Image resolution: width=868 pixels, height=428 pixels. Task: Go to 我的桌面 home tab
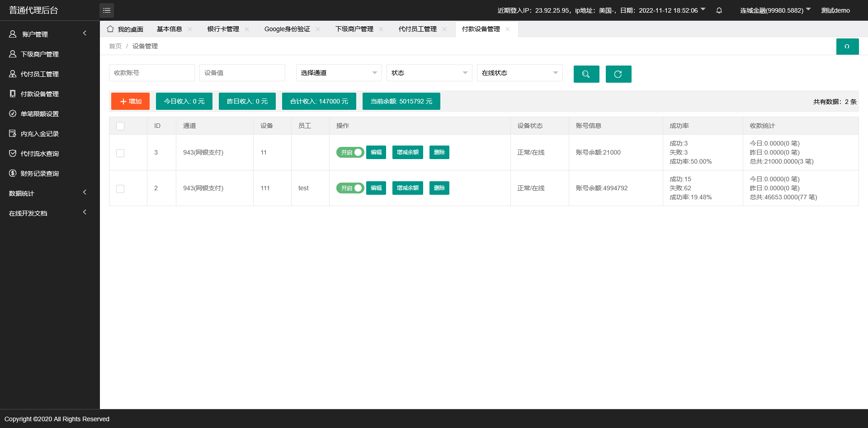126,29
